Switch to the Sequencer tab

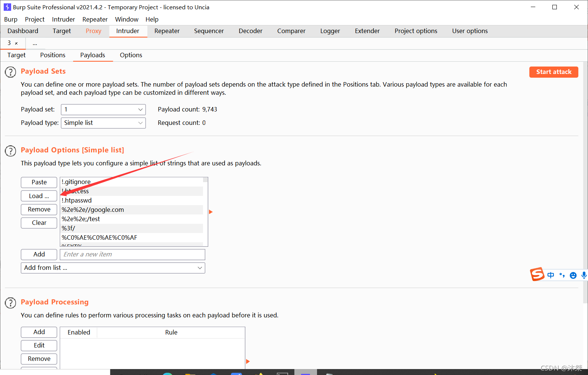tap(209, 31)
